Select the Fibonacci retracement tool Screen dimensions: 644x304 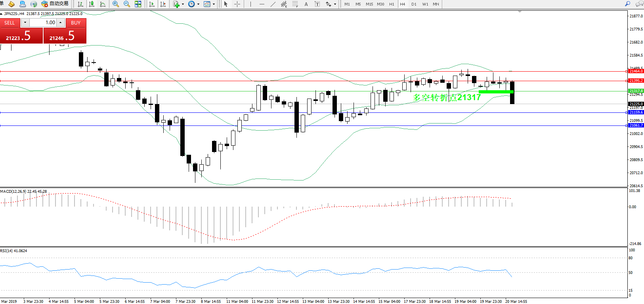295,4
